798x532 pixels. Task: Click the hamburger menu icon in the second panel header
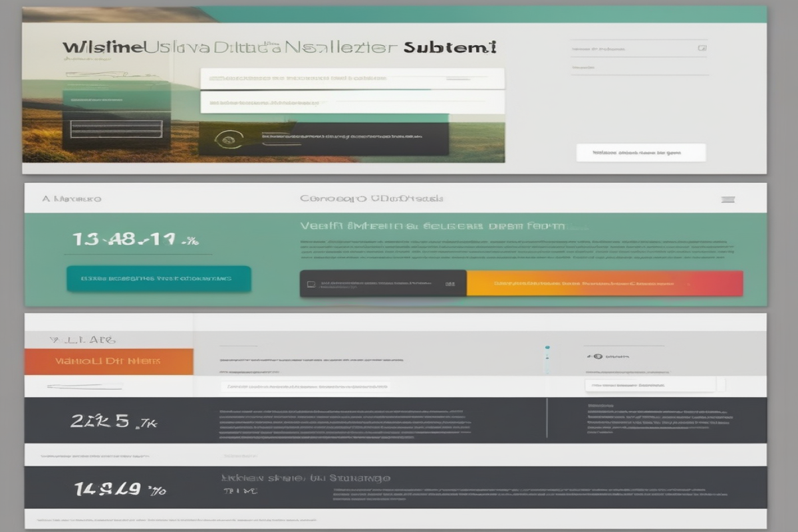pyautogui.click(x=728, y=199)
